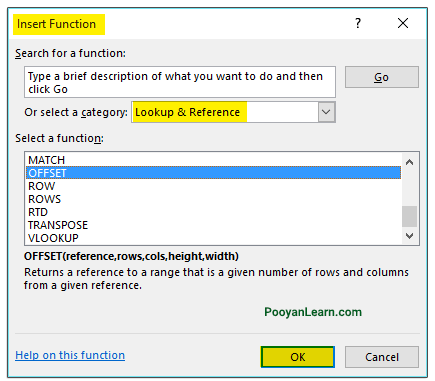Close the Insert Function dialog
The height and width of the screenshot is (381, 435).
tap(403, 23)
